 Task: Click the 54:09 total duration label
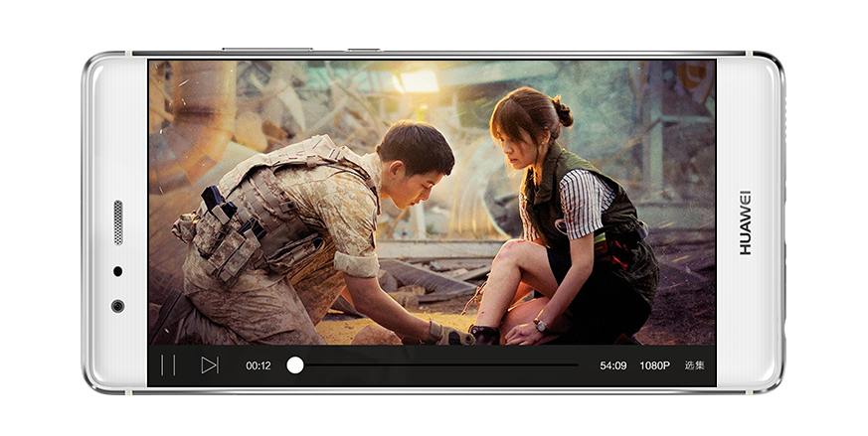[x=613, y=365]
